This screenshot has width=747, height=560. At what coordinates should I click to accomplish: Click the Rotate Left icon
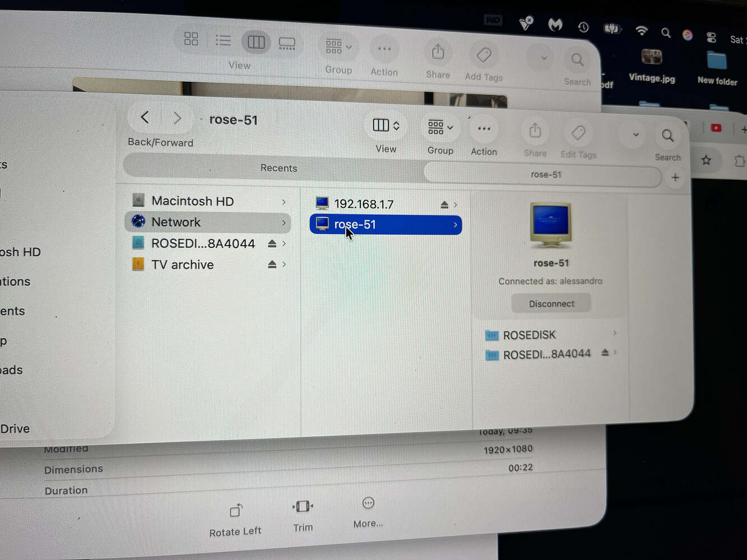(236, 511)
